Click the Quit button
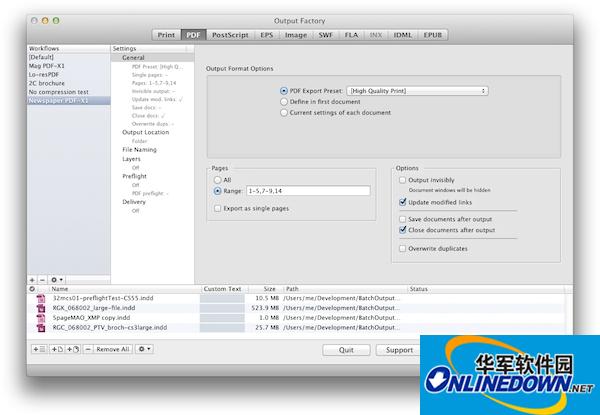The image size is (600, 415). tap(346, 350)
